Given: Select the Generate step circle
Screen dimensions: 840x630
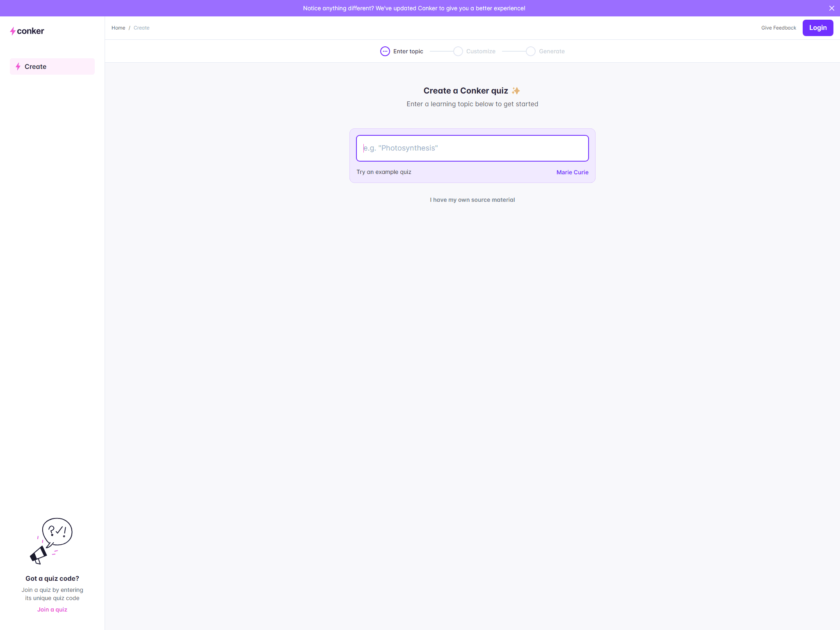Looking at the screenshot, I should tap(530, 51).
